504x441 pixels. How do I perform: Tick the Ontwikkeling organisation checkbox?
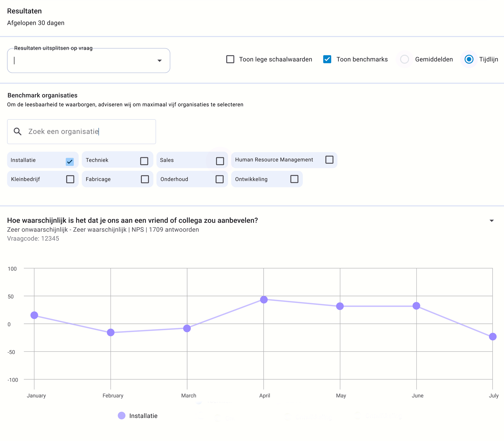[294, 179]
